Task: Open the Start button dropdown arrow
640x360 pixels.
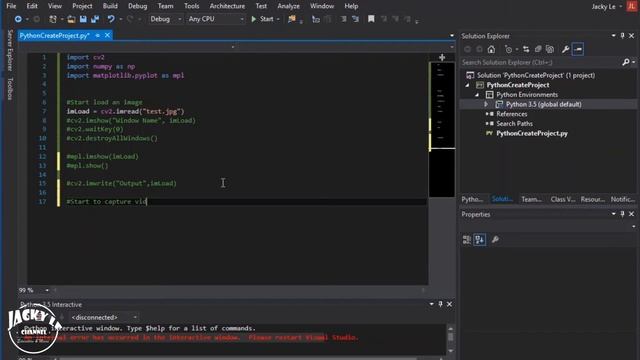Action: [x=278, y=19]
